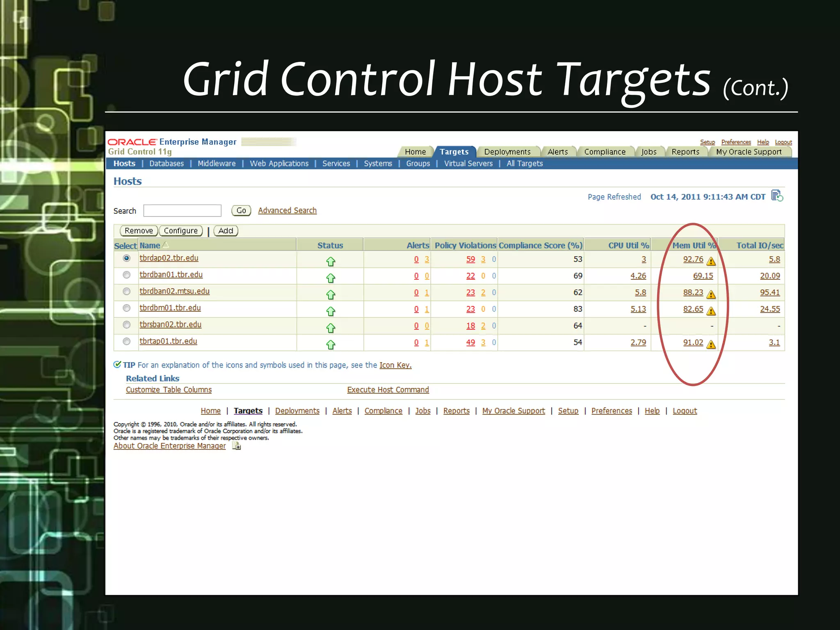Viewport: 840px width, 630px height.
Task: Open host tbrdban02.mtsu.edu link
Action: (174, 291)
